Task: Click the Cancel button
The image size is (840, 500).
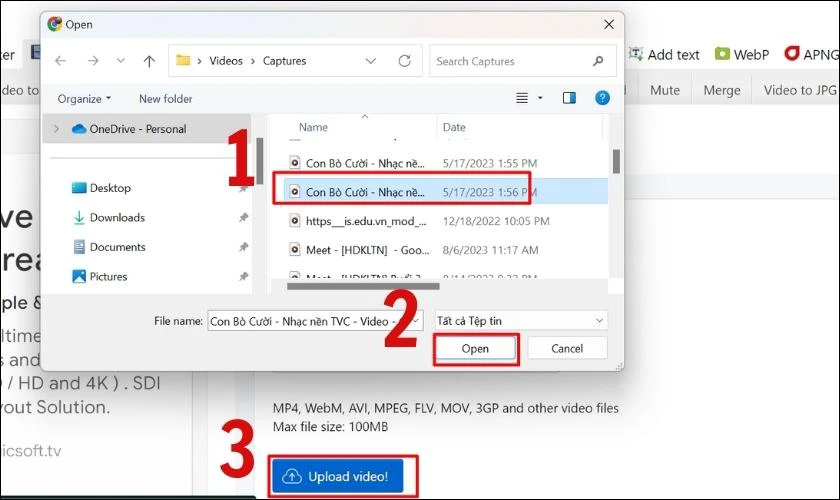Action: pos(567,349)
